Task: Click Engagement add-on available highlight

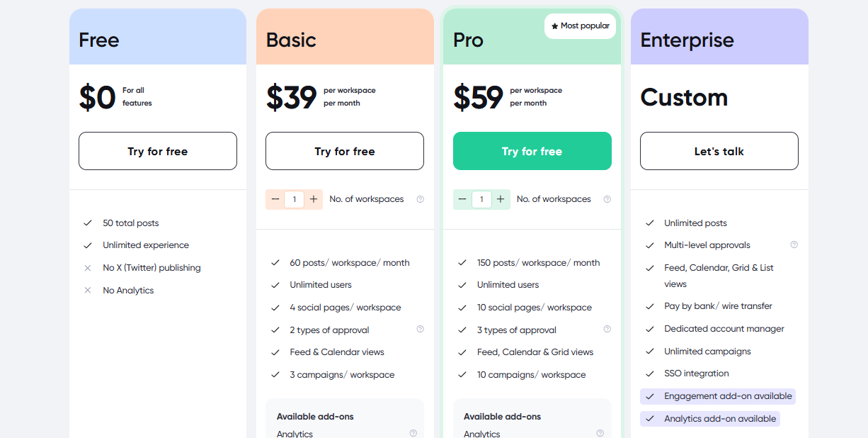Action: [718, 396]
